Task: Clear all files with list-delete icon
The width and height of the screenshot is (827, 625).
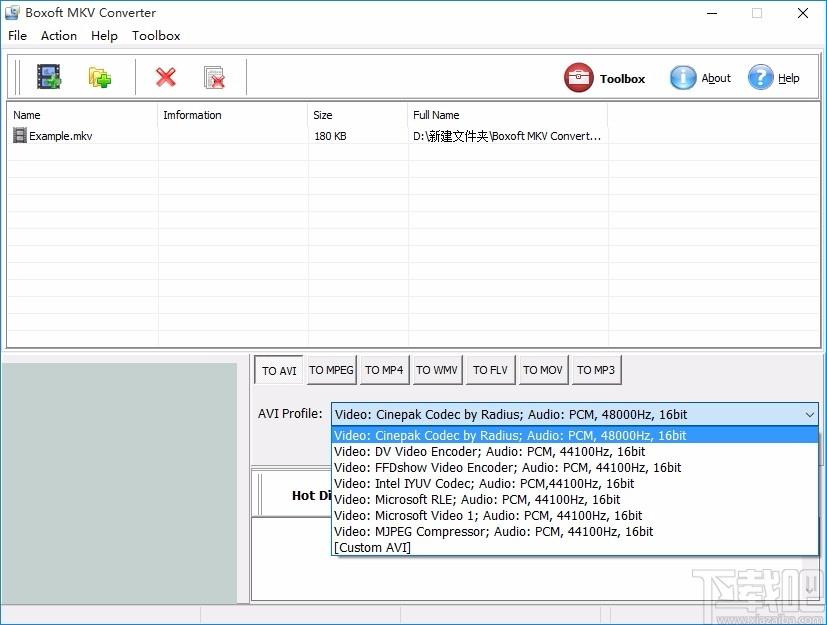Action: click(214, 77)
